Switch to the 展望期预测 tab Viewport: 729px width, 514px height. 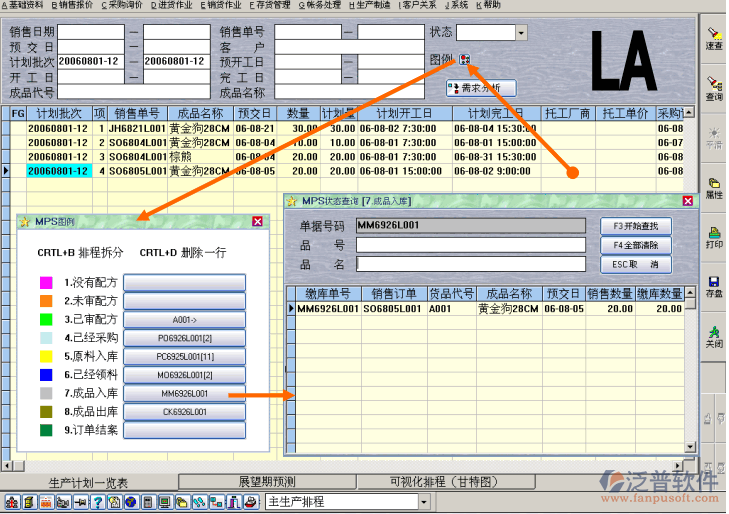265,482
